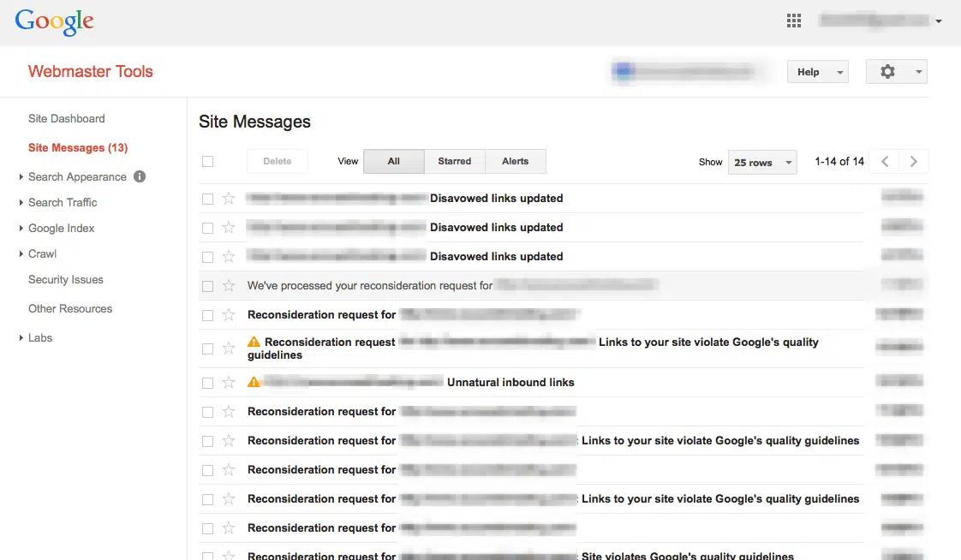Image resolution: width=961 pixels, height=560 pixels.
Task: Check the two-line Reconsideration request guidelines row
Action: coord(208,349)
